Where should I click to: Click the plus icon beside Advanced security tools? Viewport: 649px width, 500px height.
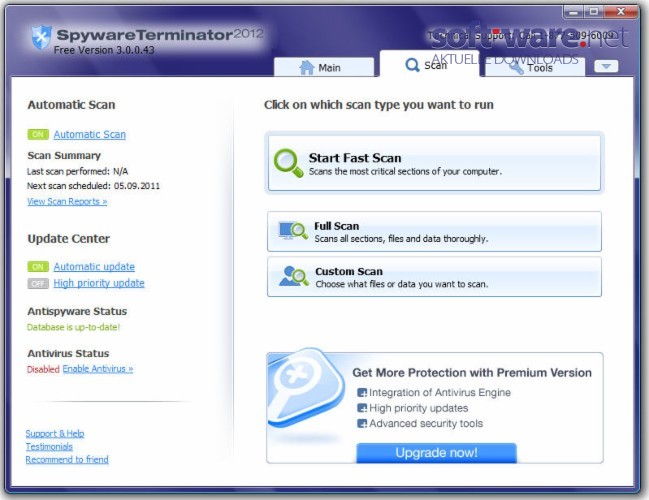[362, 423]
